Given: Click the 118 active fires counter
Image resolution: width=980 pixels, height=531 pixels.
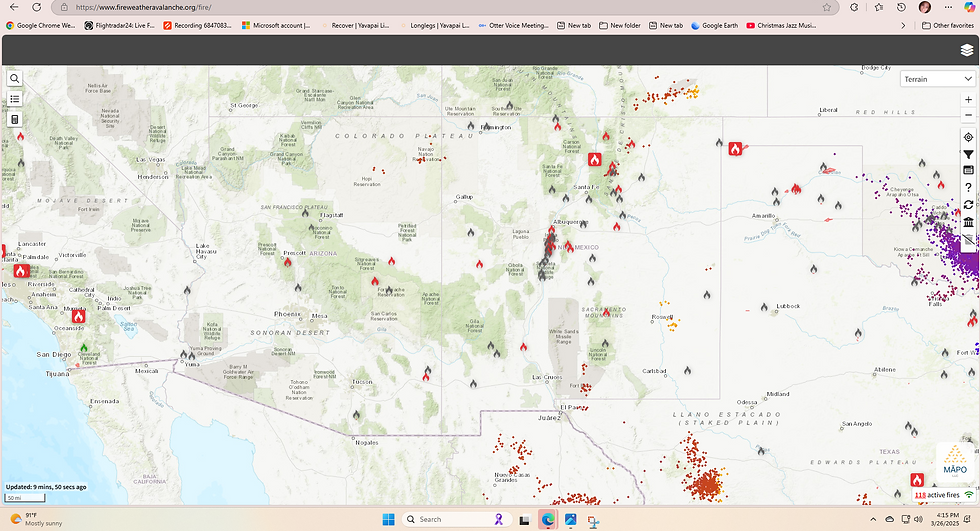Looking at the screenshot, I should (x=937, y=495).
